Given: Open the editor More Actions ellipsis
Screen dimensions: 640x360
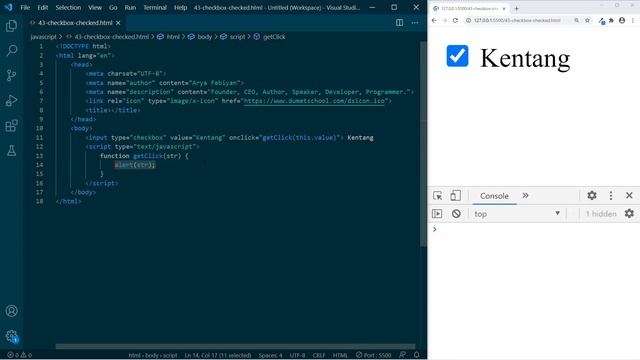Looking at the screenshot, I should pyautogui.click(x=415, y=23).
